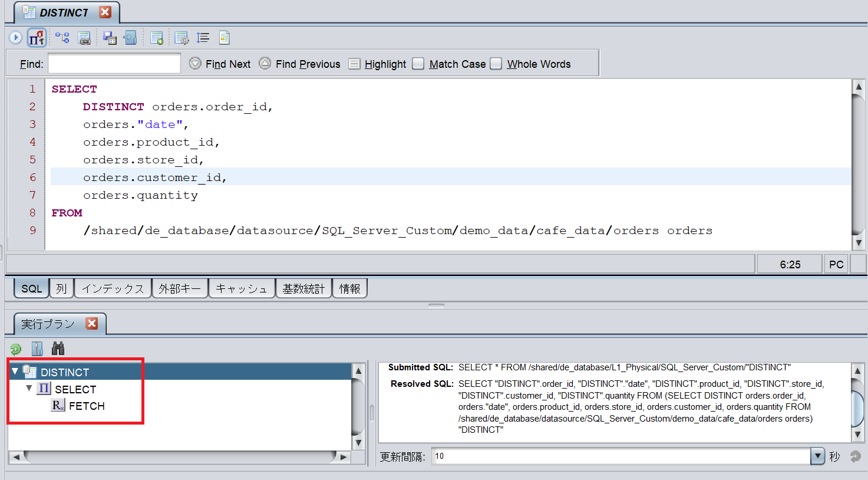
Task: Click the Find Next label
Action: [x=228, y=64]
